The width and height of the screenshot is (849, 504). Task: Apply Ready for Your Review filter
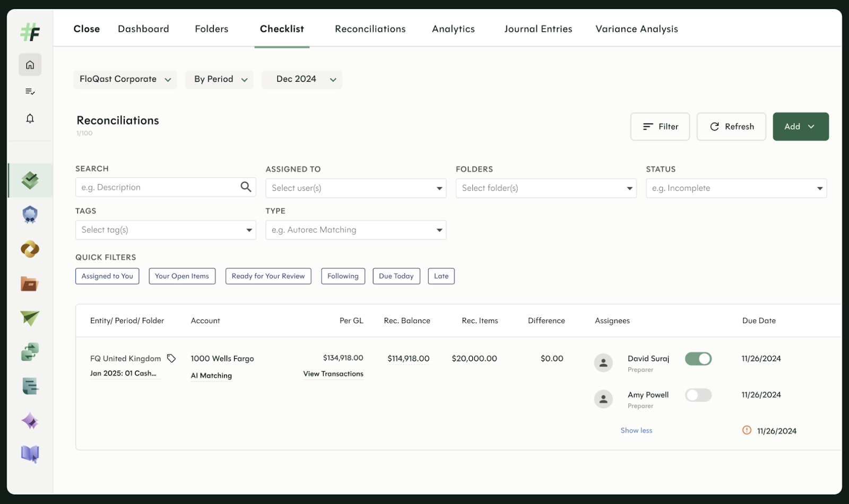click(268, 276)
